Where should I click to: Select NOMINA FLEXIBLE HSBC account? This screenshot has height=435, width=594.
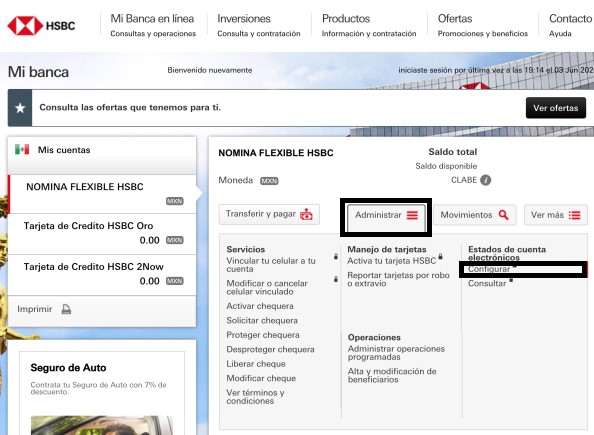(x=102, y=194)
